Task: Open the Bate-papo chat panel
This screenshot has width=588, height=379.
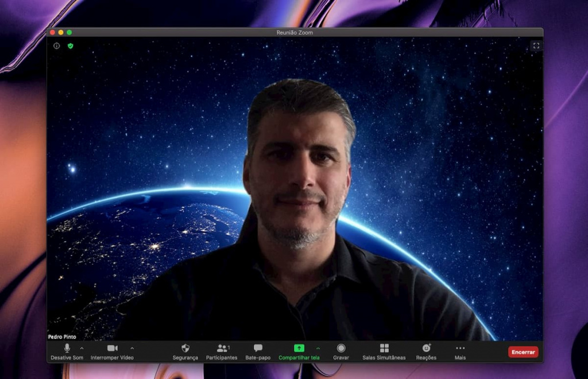Action: tap(258, 352)
